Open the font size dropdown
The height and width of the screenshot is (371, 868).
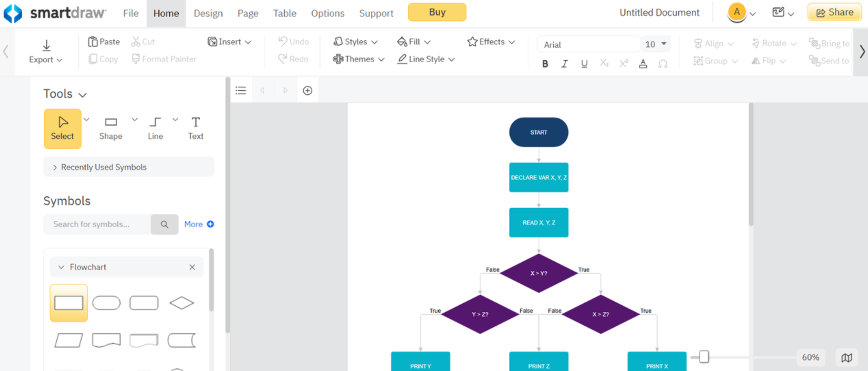664,44
